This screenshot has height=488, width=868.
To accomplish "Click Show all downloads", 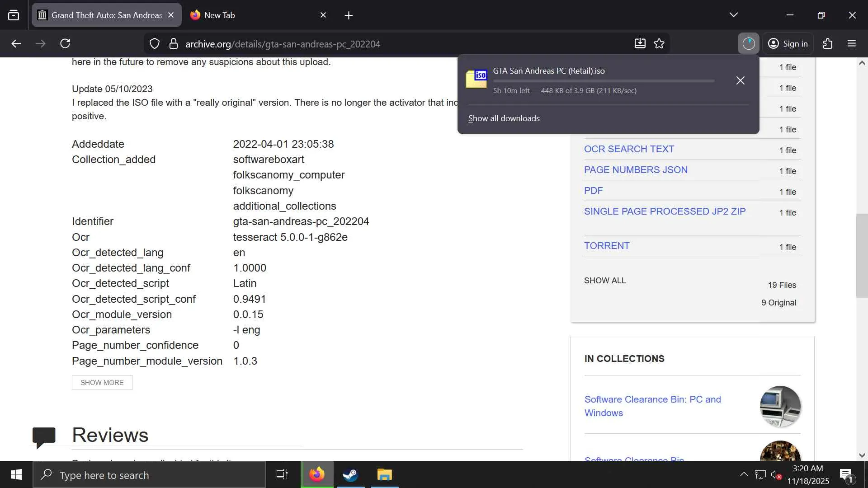I will point(504,118).
